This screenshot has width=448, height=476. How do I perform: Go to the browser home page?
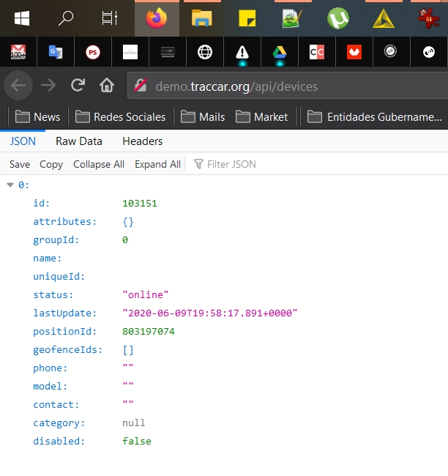107,86
